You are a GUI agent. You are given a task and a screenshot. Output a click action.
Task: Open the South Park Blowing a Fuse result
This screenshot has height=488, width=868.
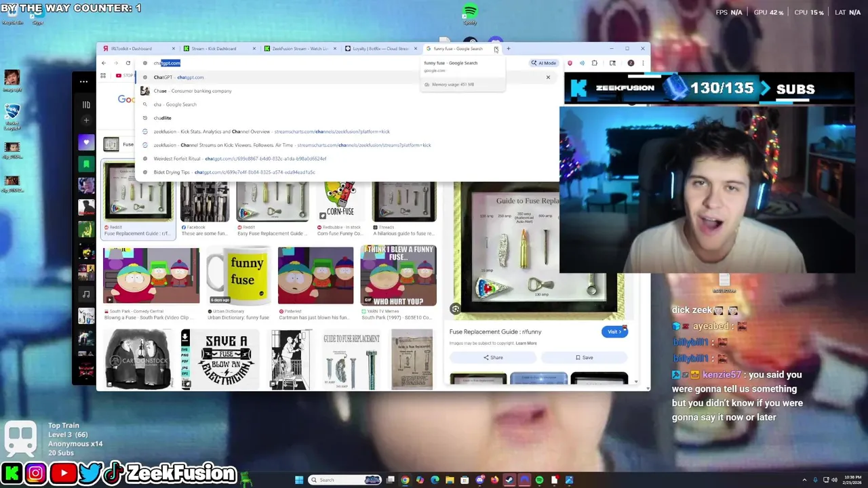click(151, 276)
